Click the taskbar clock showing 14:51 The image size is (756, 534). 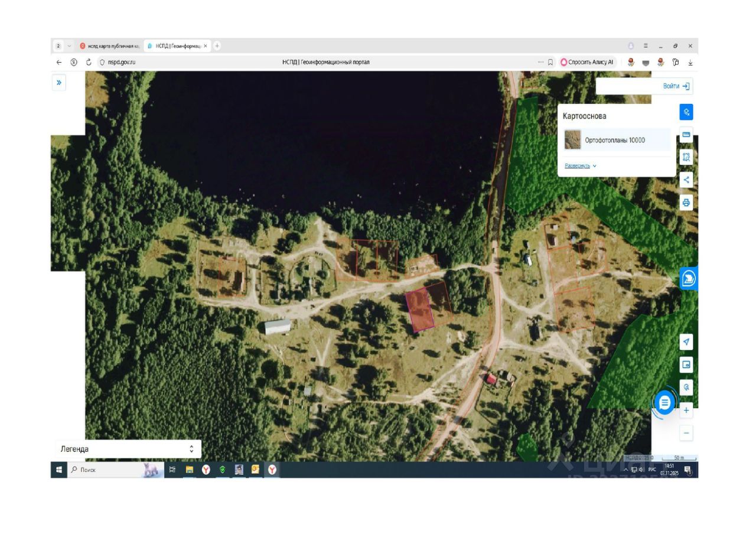click(669, 470)
